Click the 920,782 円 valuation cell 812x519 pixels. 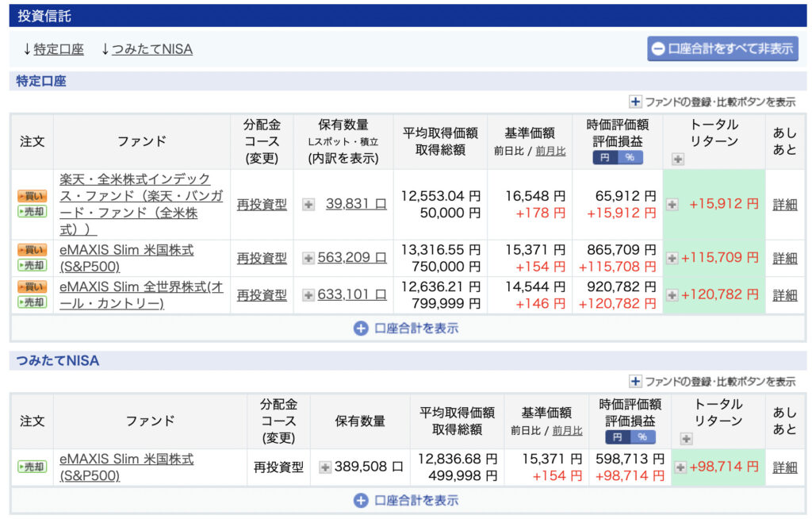click(x=622, y=286)
